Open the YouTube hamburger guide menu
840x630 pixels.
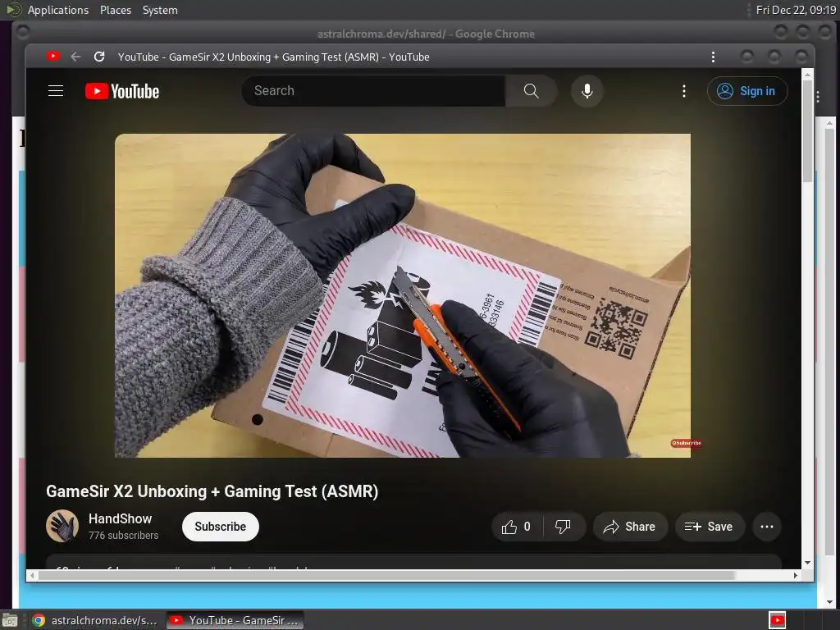coord(56,91)
